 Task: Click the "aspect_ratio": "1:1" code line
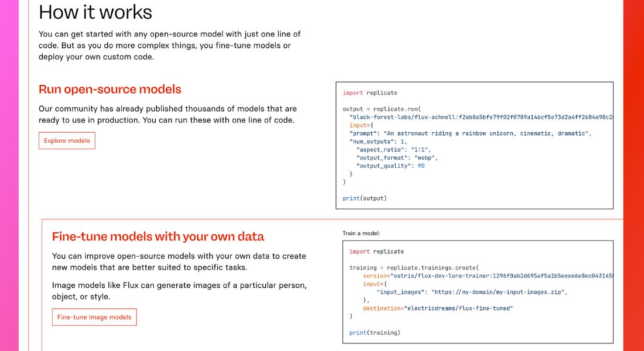point(393,149)
